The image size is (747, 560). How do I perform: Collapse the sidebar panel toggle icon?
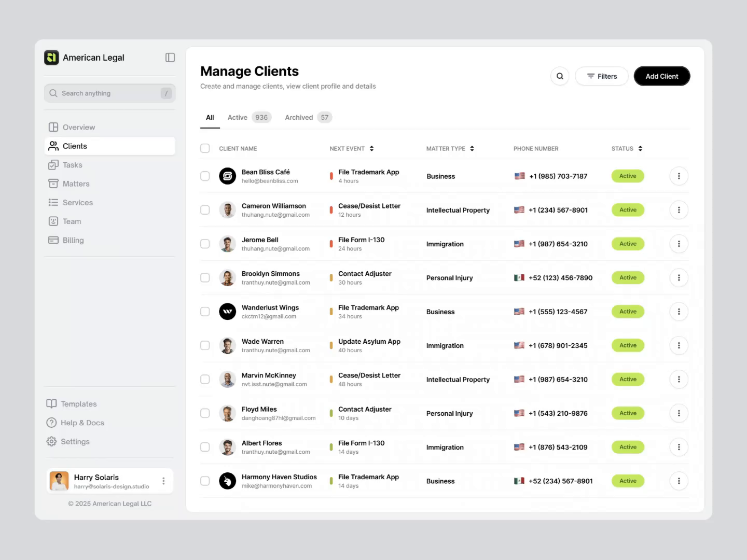[170, 58]
